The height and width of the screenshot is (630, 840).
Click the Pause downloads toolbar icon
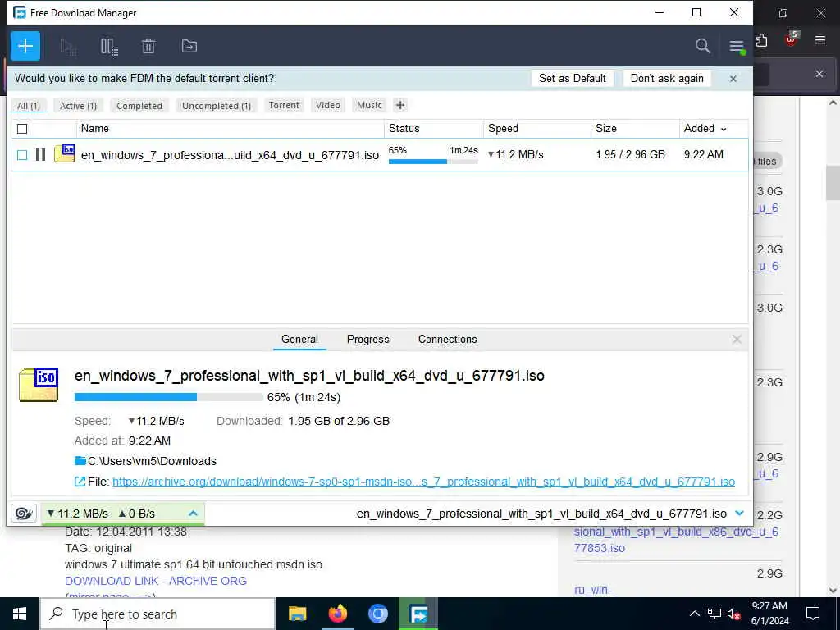coord(109,47)
